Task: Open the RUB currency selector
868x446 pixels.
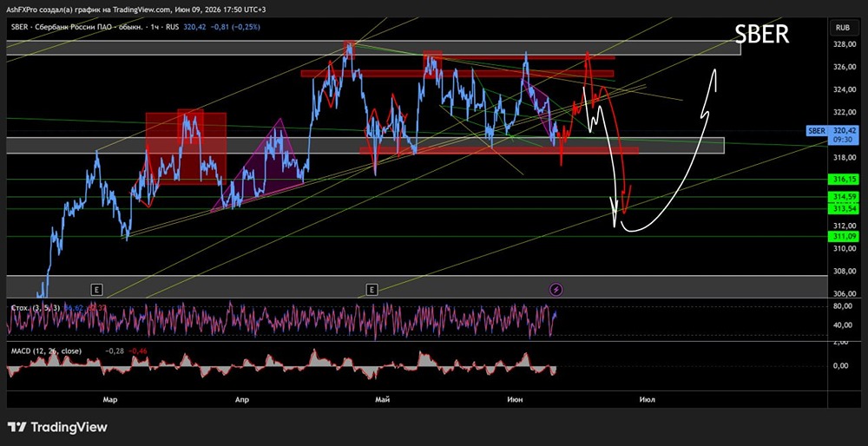Action: (842, 27)
